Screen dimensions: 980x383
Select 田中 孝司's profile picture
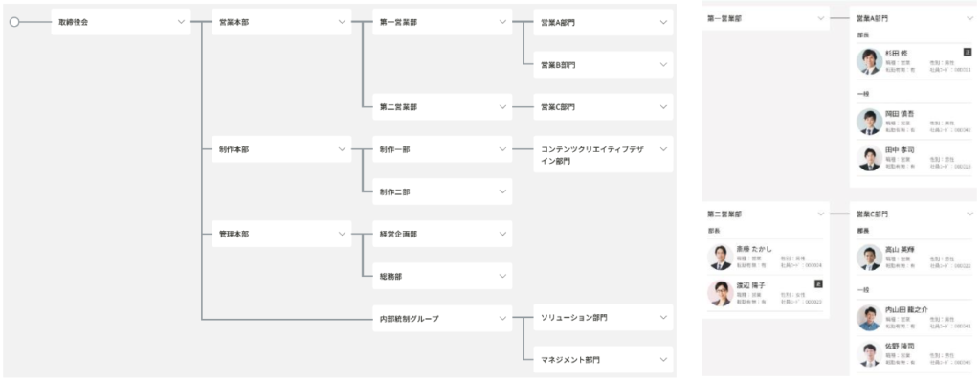pos(869,158)
